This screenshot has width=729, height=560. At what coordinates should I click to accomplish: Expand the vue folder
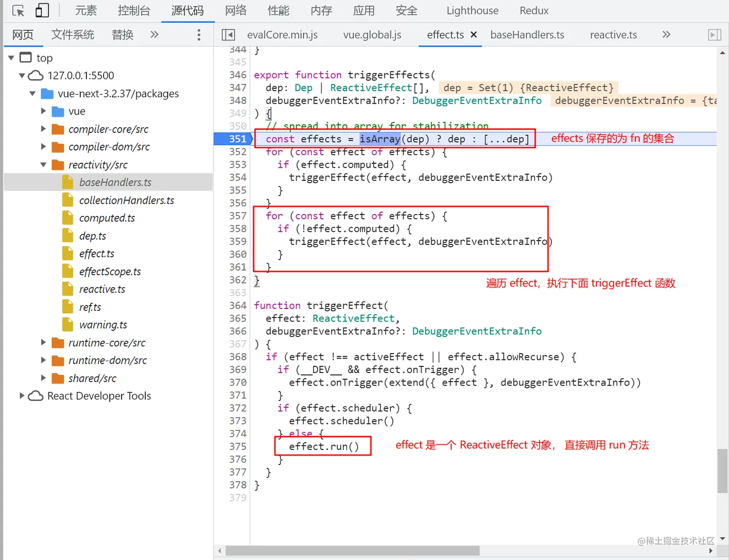pos(43,111)
